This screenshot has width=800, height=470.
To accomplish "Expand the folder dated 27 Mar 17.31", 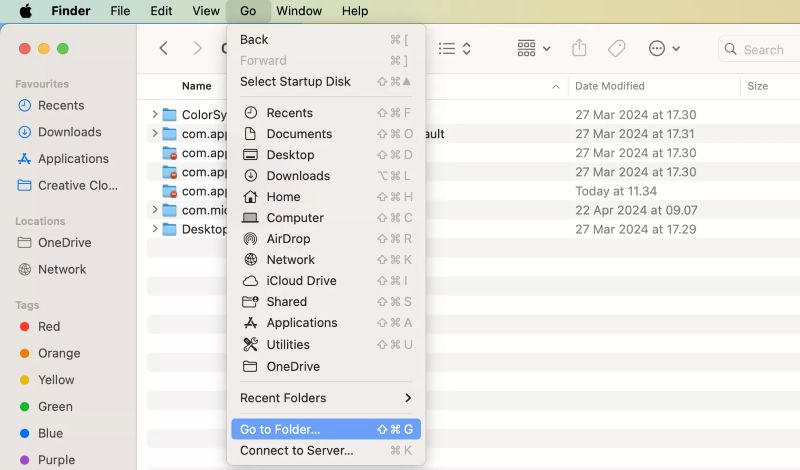I will click(155, 134).
